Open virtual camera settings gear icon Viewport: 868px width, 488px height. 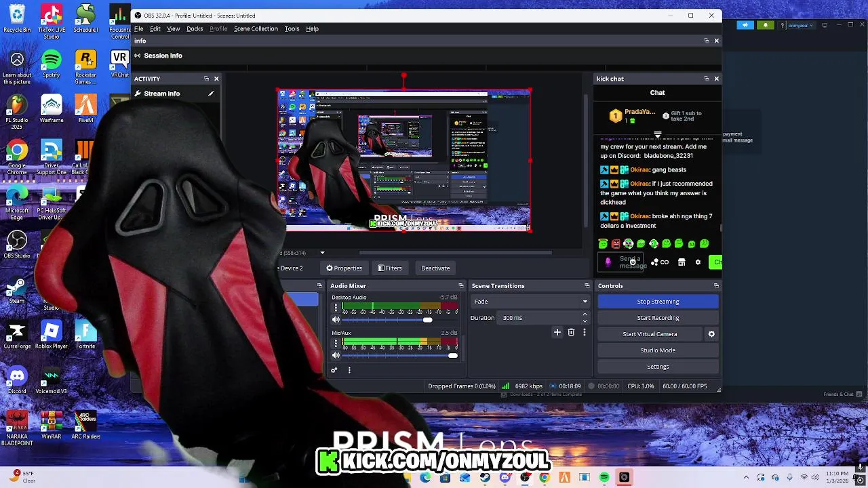click(x=711, y=334)
